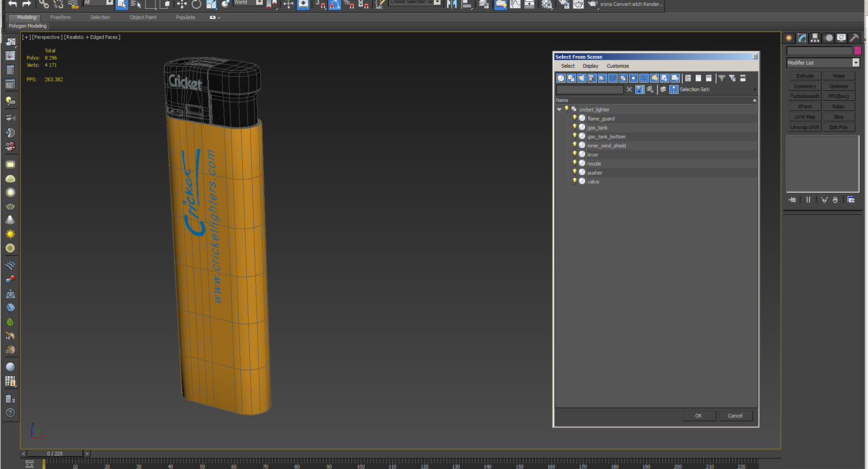Toggle visibility bulb for gas_tank
Viewport: 868px width, 469px height.
click(x=575, y=127)
